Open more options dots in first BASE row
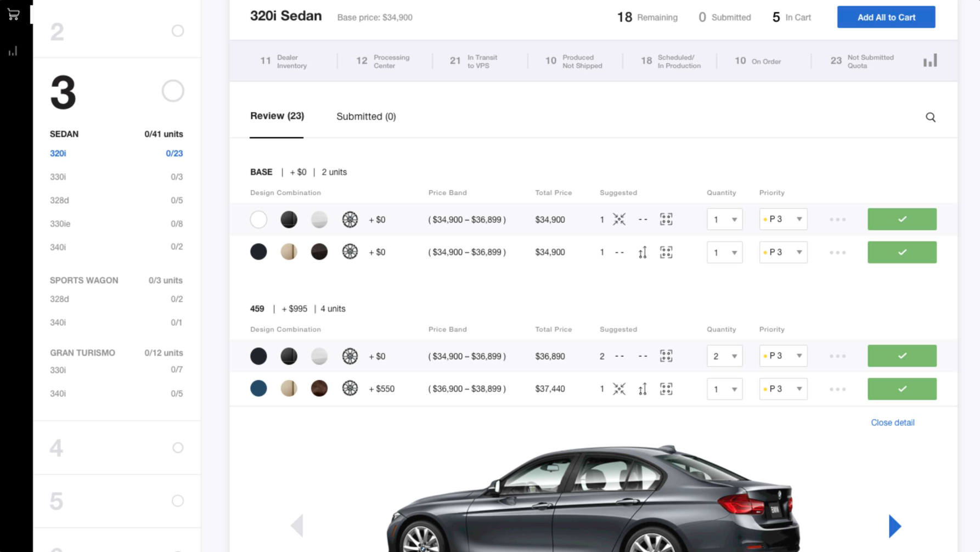980x552 pixels. (x=837, y=219)
